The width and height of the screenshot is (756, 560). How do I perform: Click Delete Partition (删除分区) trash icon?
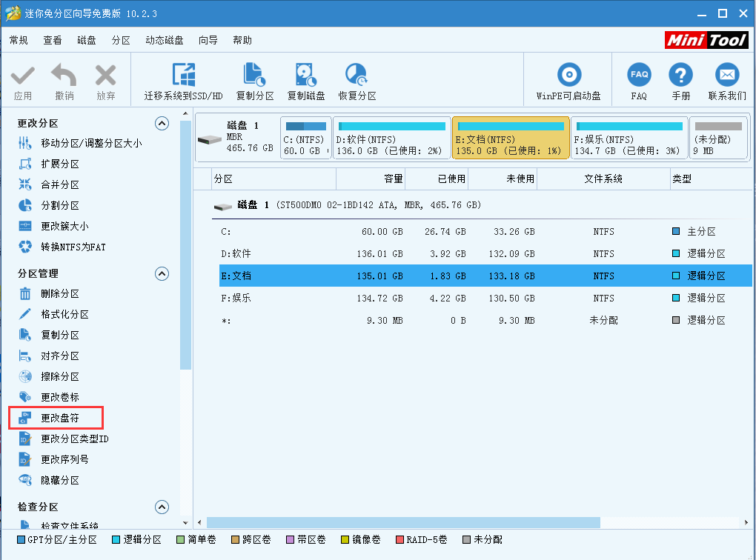(25, 293)
